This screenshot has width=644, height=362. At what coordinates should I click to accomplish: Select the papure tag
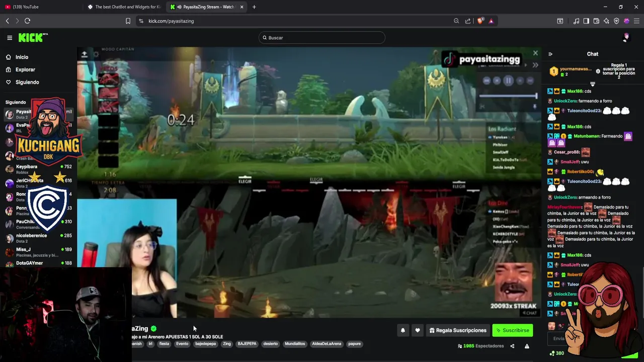tap(354, 344)
